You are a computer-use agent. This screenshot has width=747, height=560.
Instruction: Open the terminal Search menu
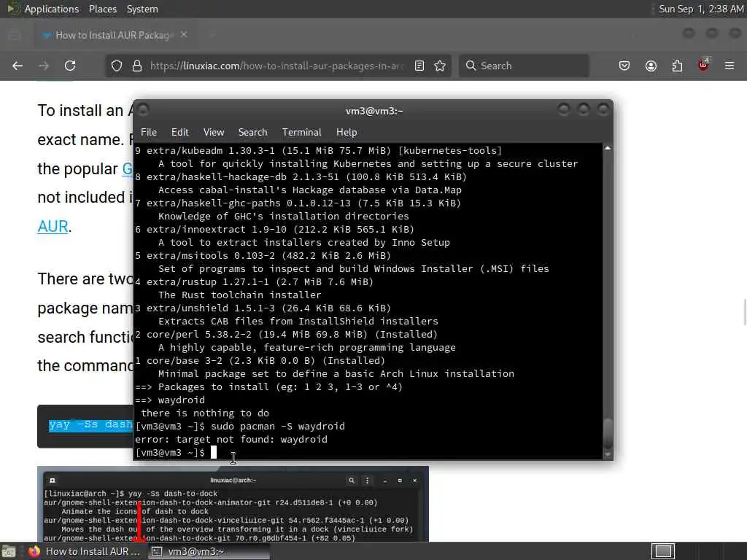click(x=252, y=133)
